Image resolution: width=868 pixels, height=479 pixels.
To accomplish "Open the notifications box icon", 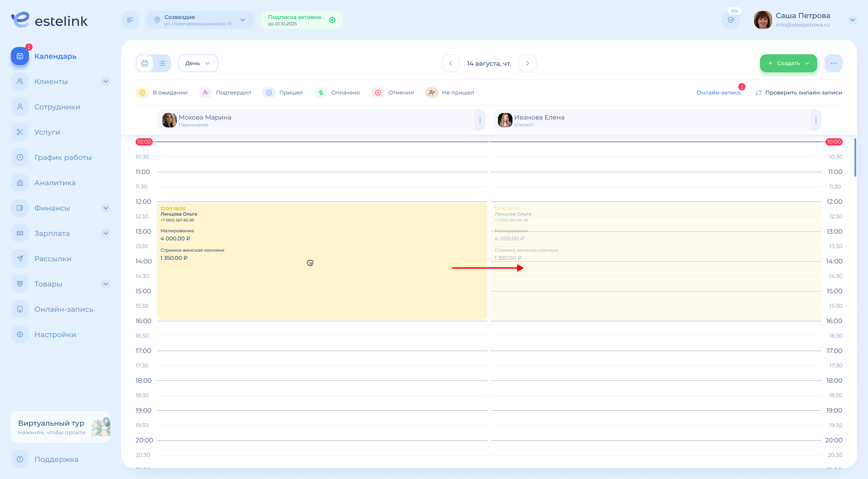I will pyautogui.click(x=731, y=20).
